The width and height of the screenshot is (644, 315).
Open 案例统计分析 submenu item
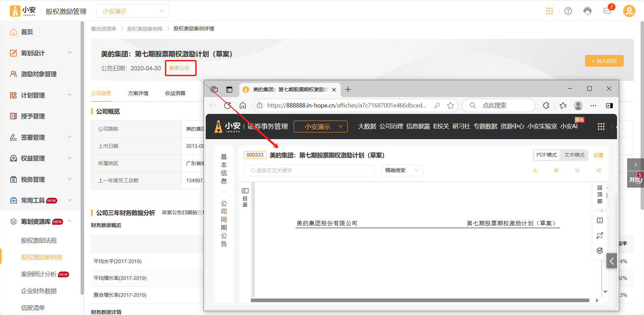[39, 274]
